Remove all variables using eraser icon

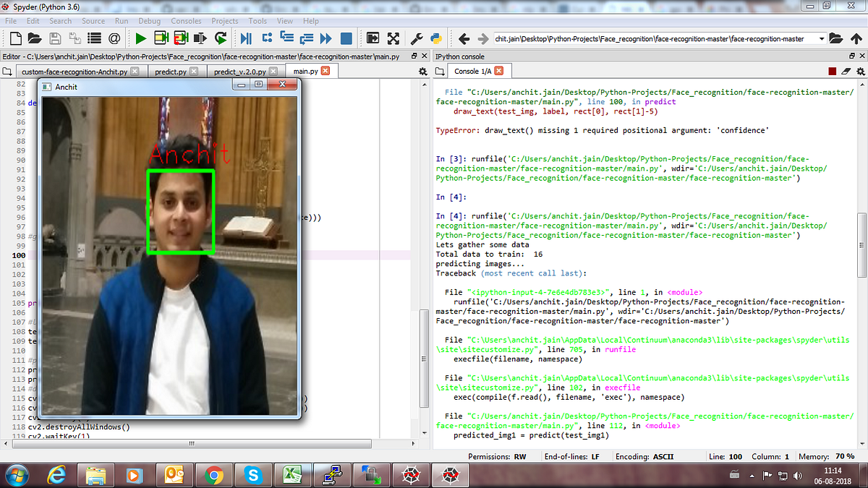846,71
